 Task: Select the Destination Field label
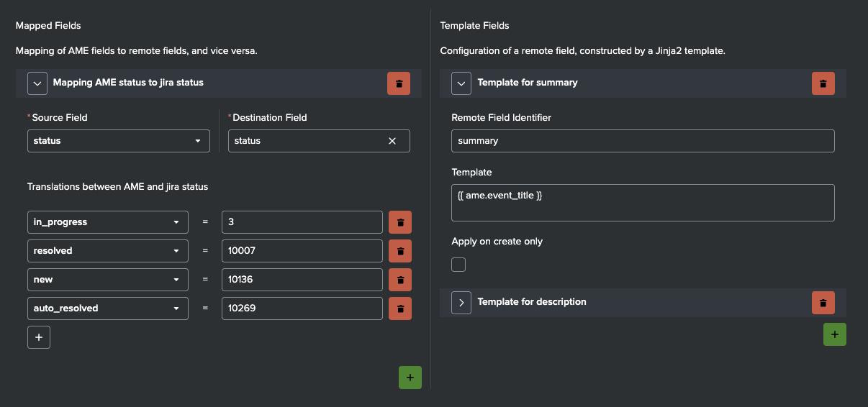[x=270, y=118]
